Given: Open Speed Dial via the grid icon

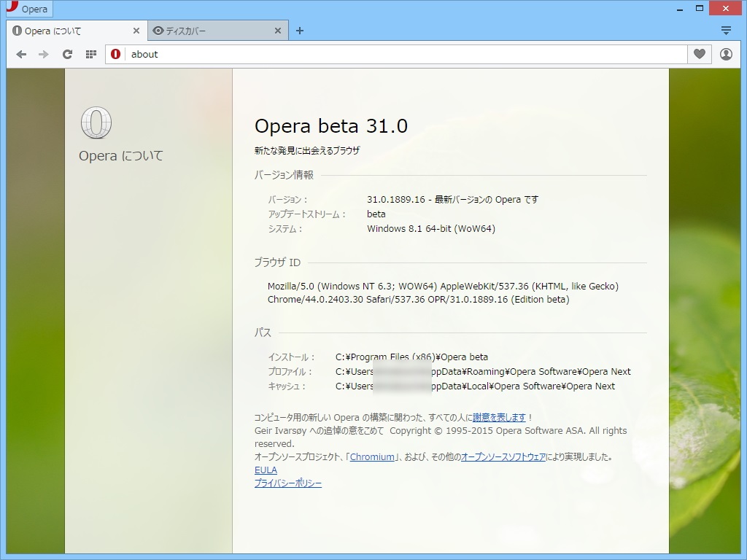Looking at the screenshot, I should tap(90, 54).
